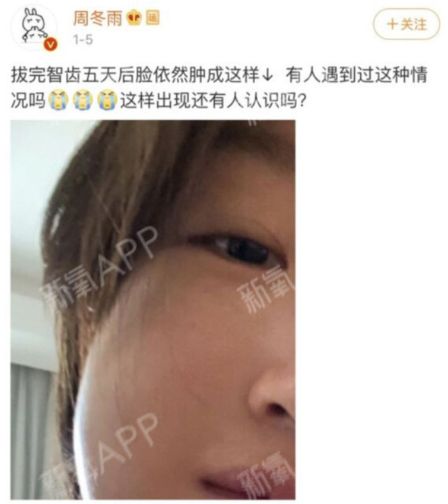Image resolution: width=448 pixels, height=504 pixels.
Task: Tap the orange square badge after crown
Action: pos(152,18)
